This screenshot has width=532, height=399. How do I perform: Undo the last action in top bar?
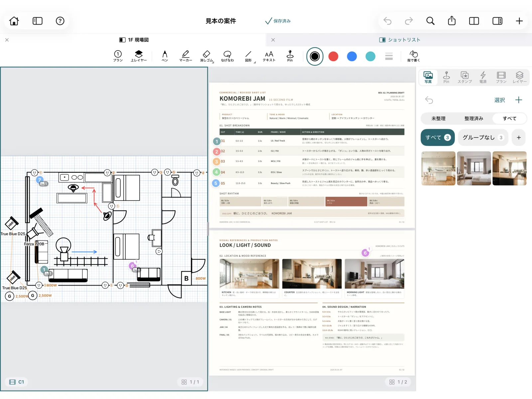point(387,21)
